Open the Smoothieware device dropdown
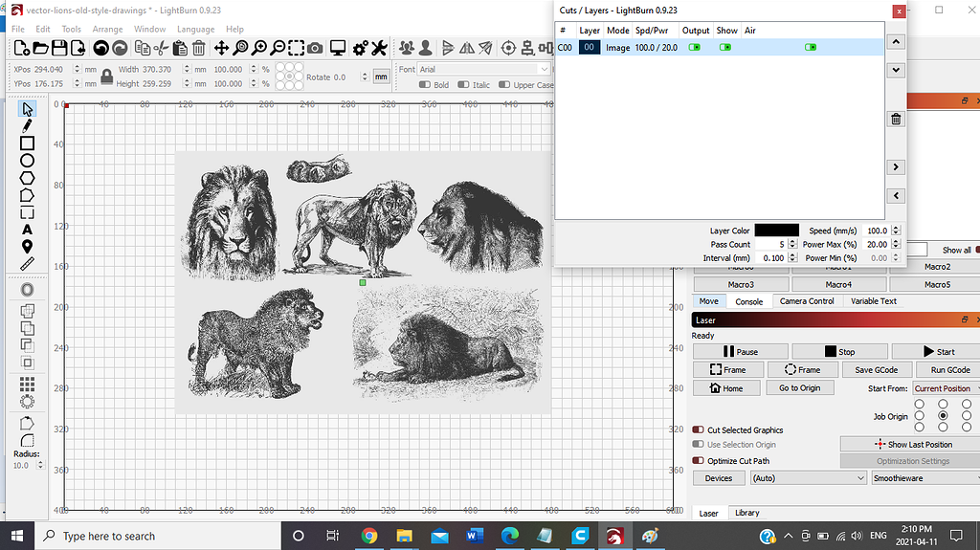This screenshot has width=980, height=550. (925, 478)
